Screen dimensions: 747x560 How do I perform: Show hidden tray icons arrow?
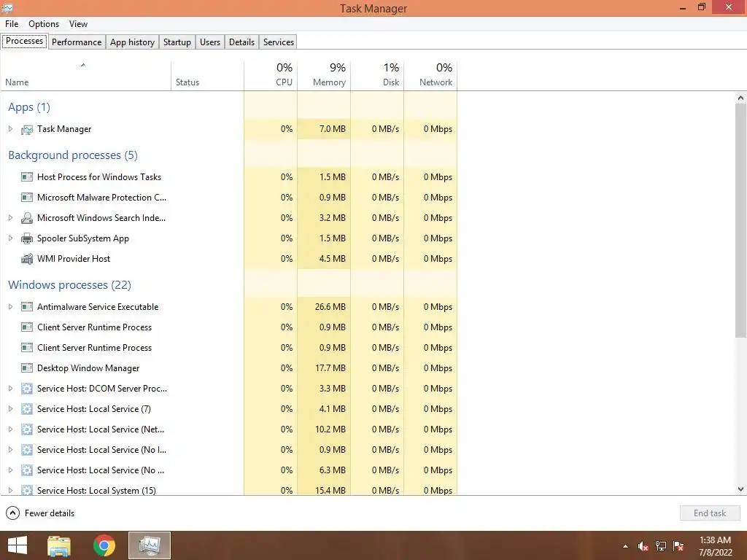point(625,546)
